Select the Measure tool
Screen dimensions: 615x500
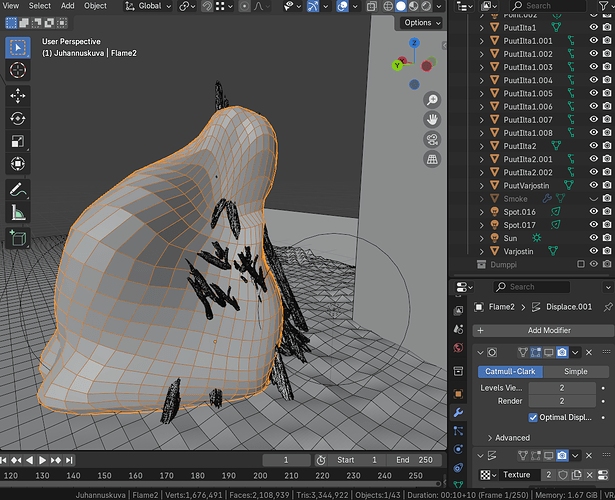pyautogui.click(x=18, y=213)
